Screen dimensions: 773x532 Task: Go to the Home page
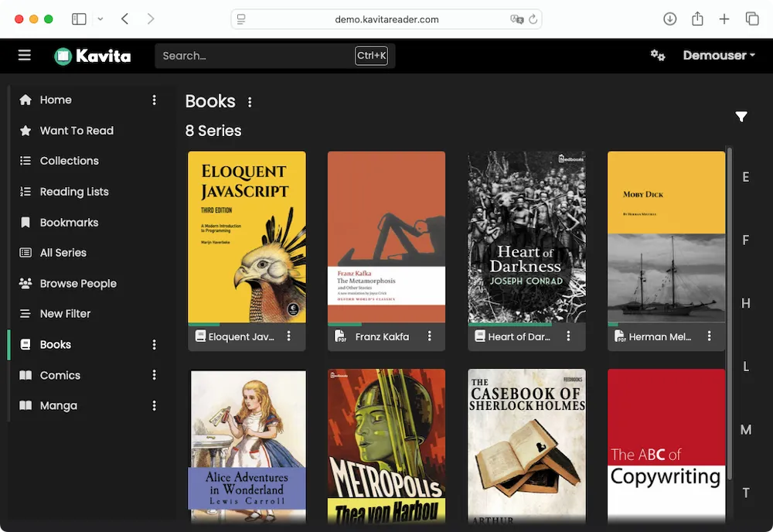56,100
